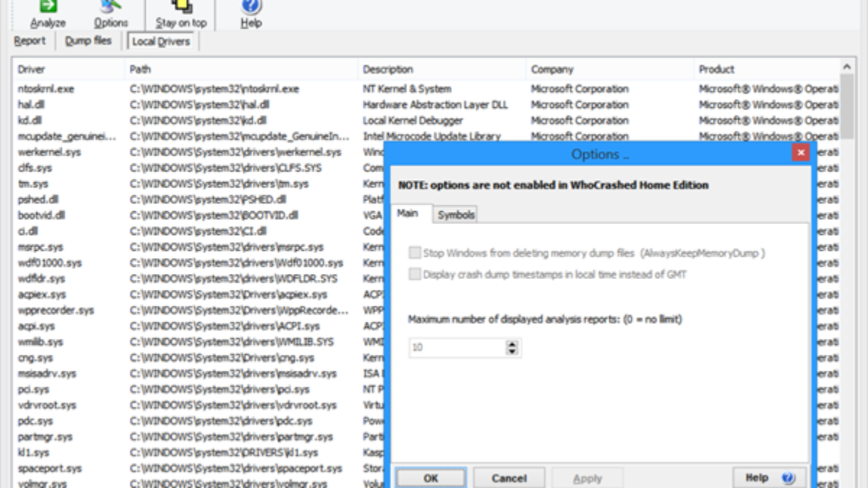This screenshot has width=868, height=488.
Task: Click the path C:\WINDOWS\System32\drivers\CLFS.SYS
Action: [x=226, y=168]
